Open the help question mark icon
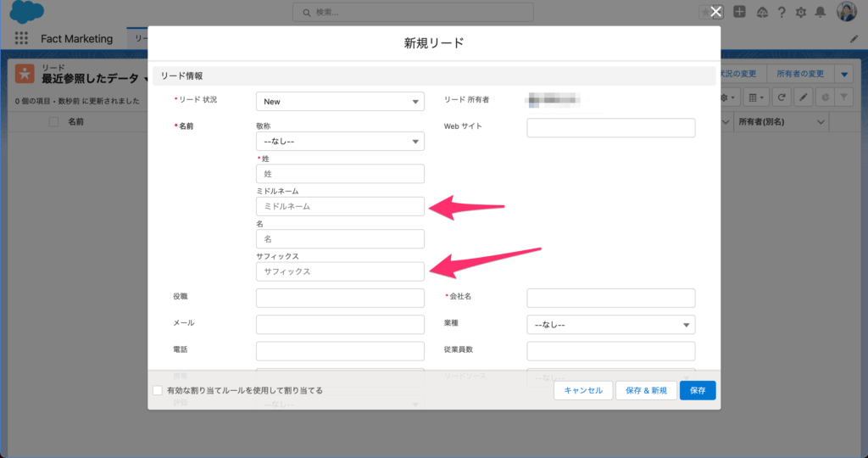The image size is (868, 458). pyautogui.click(x=782, y=12)
